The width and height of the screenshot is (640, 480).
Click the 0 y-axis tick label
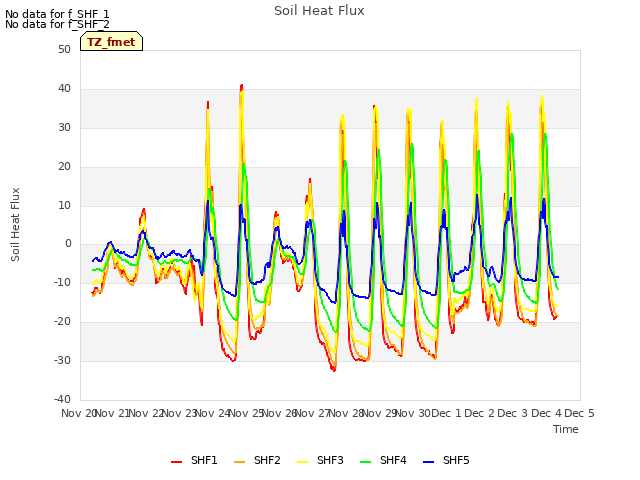tap(68, 244)
